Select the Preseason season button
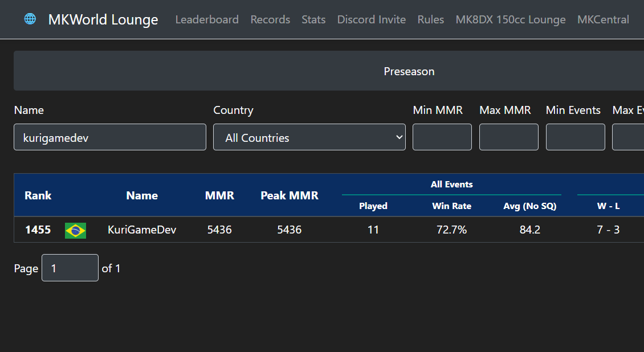The width and height of the screenshot is (644, 352). pos(409,71)
